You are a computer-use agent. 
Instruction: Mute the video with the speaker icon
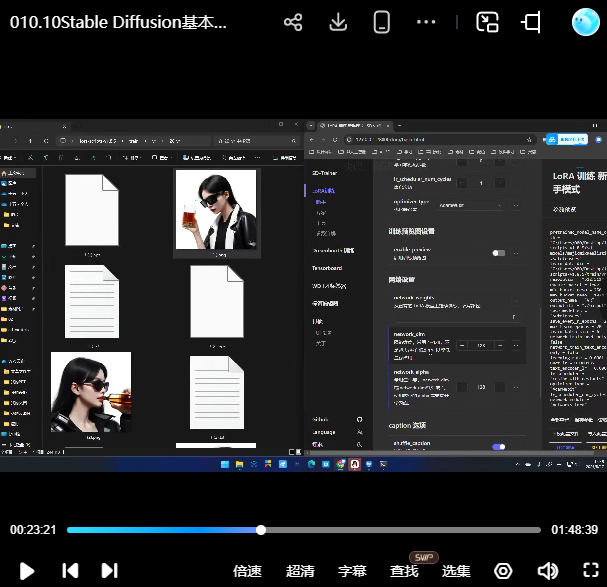[547, 571]
